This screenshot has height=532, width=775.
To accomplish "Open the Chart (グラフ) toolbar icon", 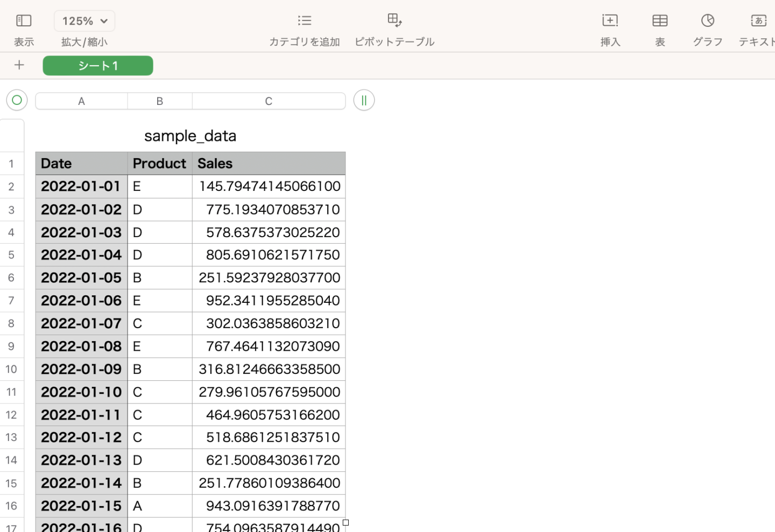I will pyautogui.click(x=707, y=21).
